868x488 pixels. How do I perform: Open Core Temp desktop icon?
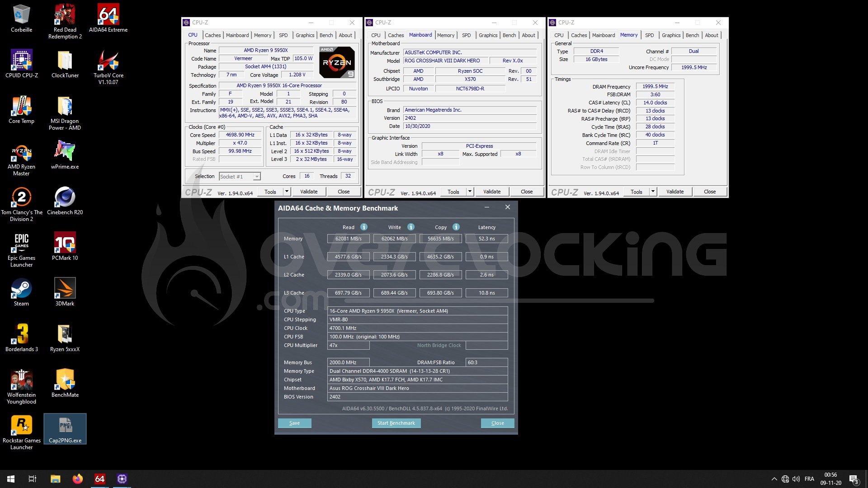point(21,110)
